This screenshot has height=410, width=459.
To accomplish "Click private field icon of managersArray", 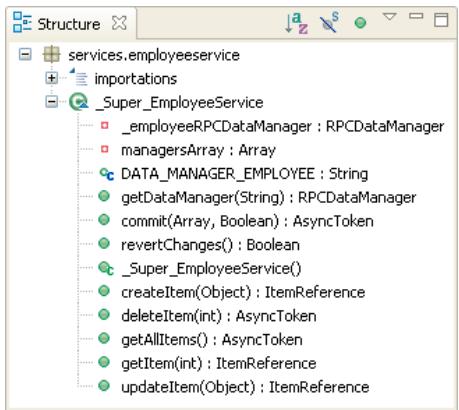I will (x=105, y=149).
